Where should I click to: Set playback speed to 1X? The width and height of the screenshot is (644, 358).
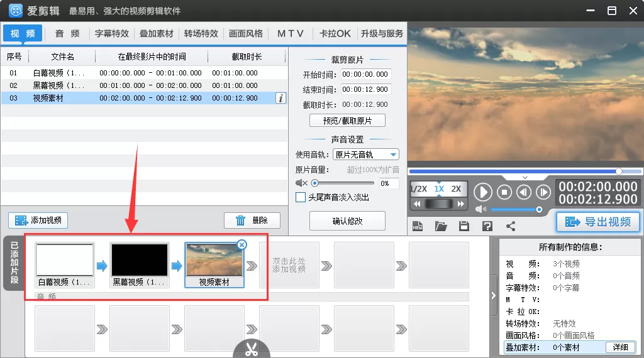coord(439,189)
